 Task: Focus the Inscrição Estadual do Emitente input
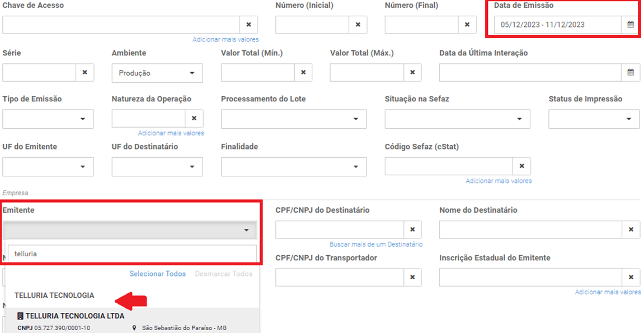pos(530,277)
